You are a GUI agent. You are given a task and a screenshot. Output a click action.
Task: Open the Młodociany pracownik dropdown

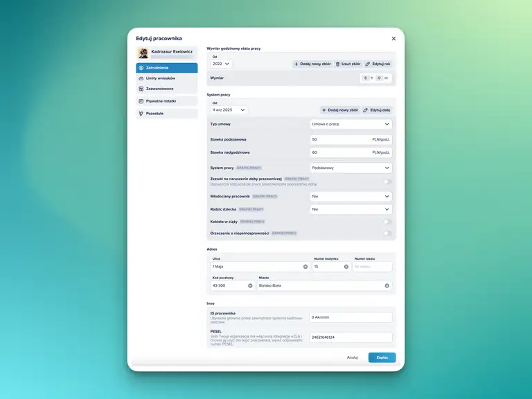351,196
